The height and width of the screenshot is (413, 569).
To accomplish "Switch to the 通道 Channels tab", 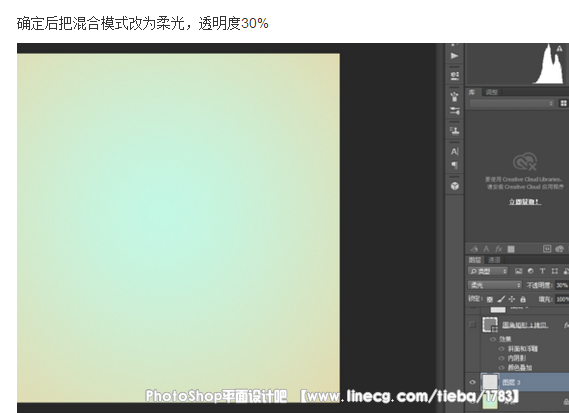I will pyautogui.click(x=494, y=260).
